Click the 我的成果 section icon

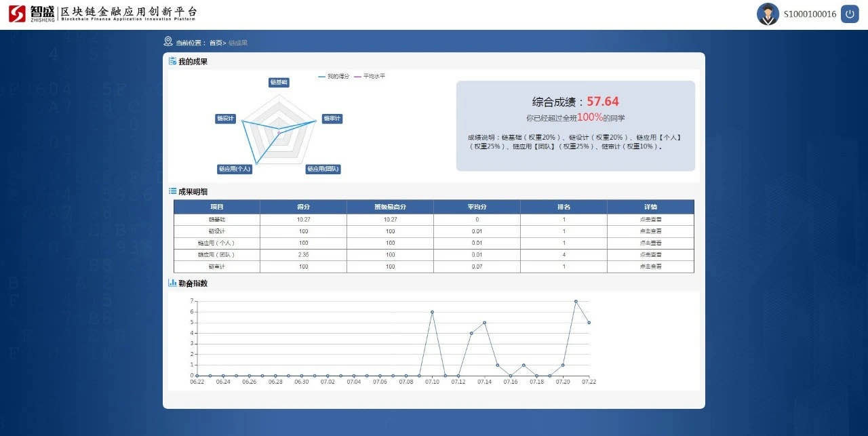tap(173, 61)
